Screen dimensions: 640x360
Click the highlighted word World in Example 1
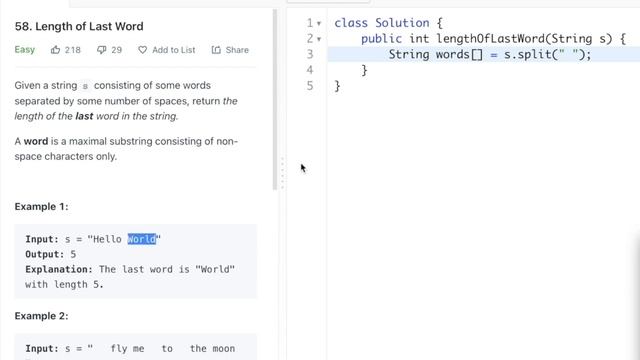pyautogui.click(x=142, y=239)
